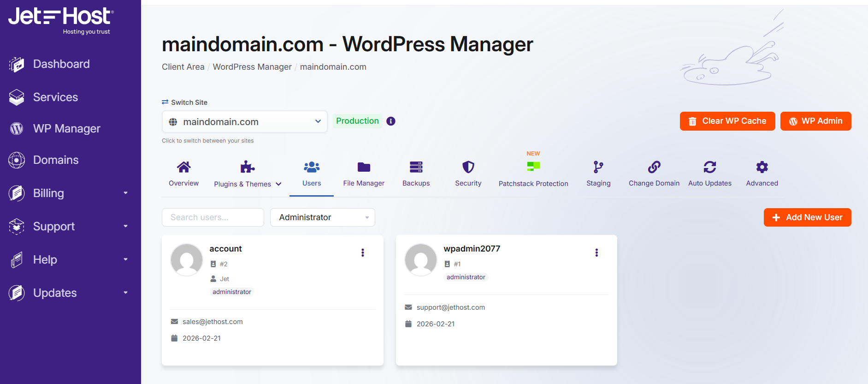Click the maindomain.com breadcrumb text
The width and height of the screenshot is (868, 384).
[x=333, y=67]
